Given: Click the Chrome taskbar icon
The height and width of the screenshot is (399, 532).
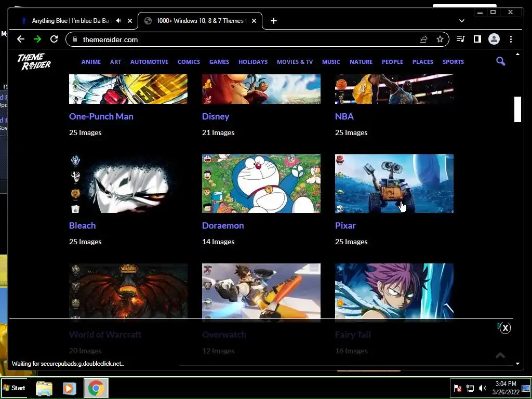Looking at the screenshot, I should click(x=96, y=388).
